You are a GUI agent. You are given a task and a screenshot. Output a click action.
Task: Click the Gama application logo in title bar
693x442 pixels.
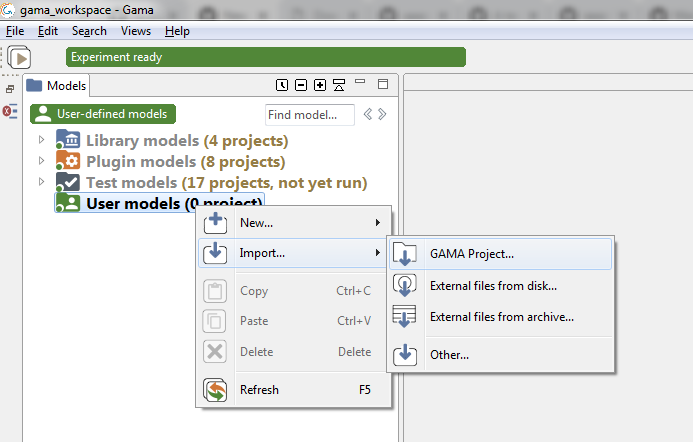[x=8, y=9]
